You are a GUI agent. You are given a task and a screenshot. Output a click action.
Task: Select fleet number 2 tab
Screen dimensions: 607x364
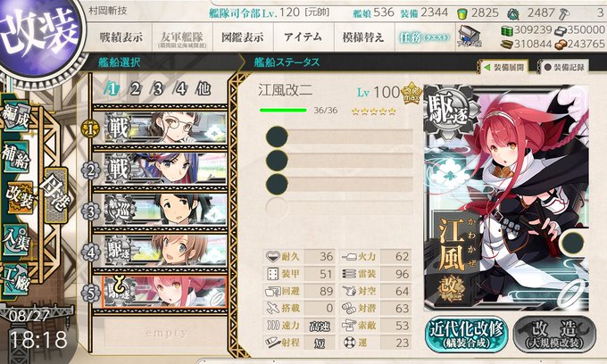pyautogui.click(x=135, y=89)
